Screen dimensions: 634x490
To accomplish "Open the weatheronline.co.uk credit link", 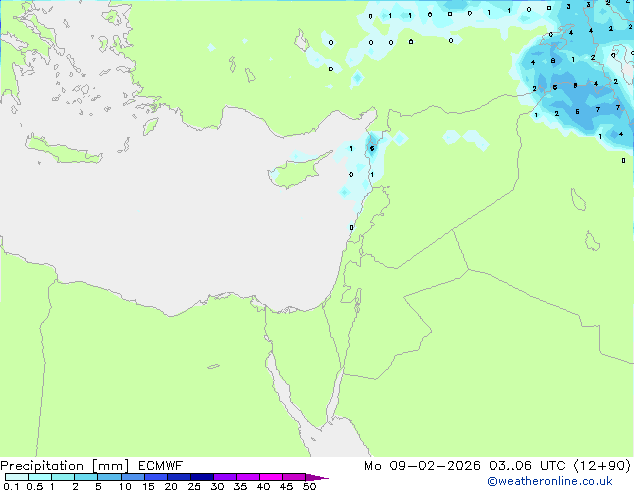I will coord(550,481).
